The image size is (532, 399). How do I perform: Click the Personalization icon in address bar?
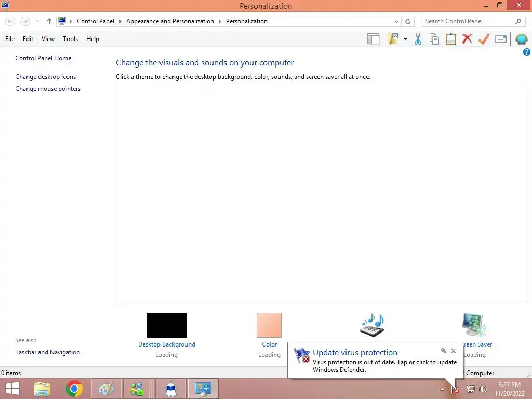coord(62,21)
